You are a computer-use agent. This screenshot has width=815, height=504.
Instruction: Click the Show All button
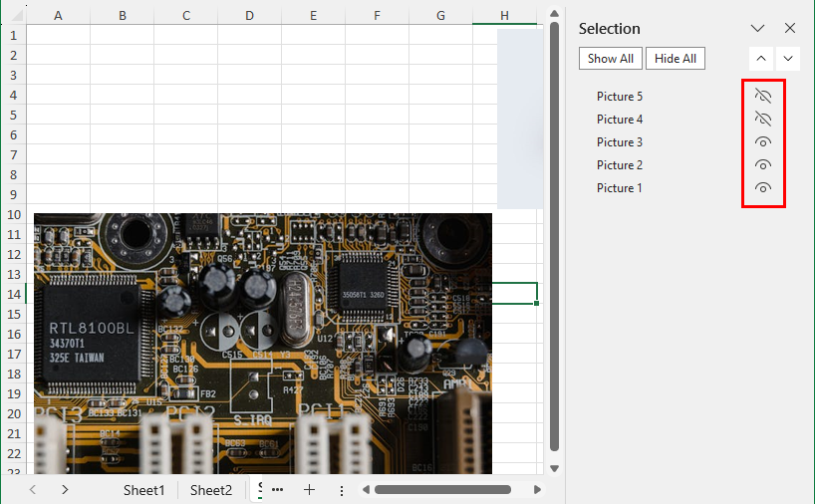tap(610, 58)
